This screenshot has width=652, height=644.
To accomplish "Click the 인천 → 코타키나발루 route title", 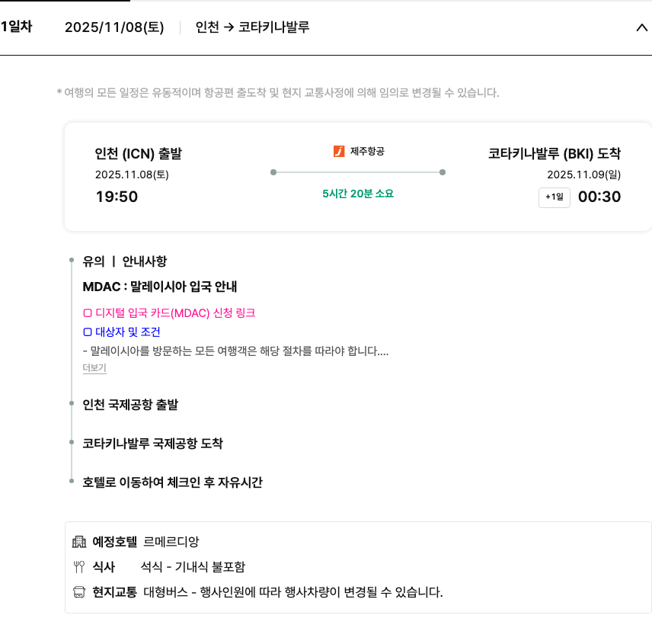I will [x=252, y=27].
